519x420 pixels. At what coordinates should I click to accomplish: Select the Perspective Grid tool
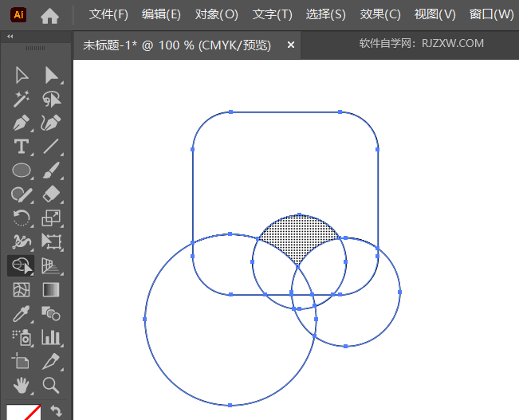pos(51,265)
